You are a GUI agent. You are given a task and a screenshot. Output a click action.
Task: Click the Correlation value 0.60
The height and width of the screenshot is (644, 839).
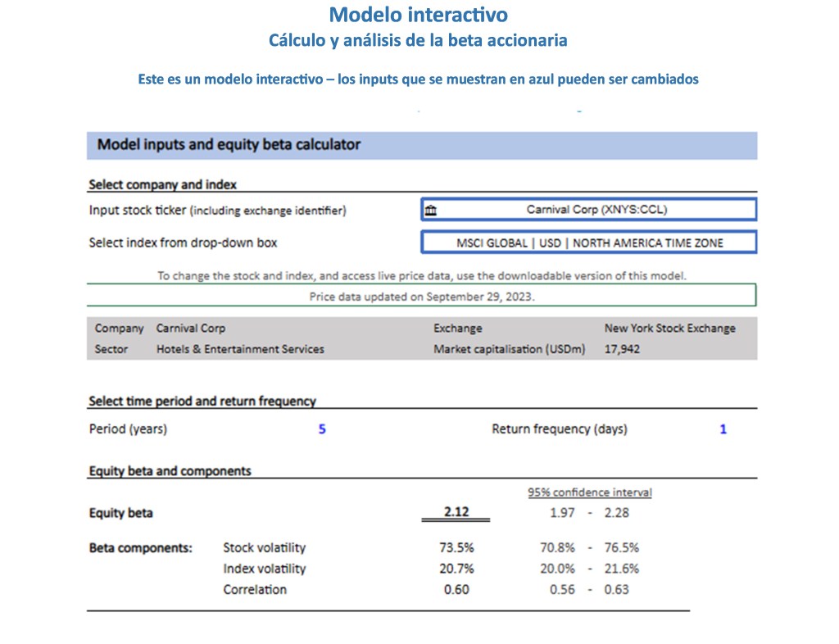tap(456, 589)
